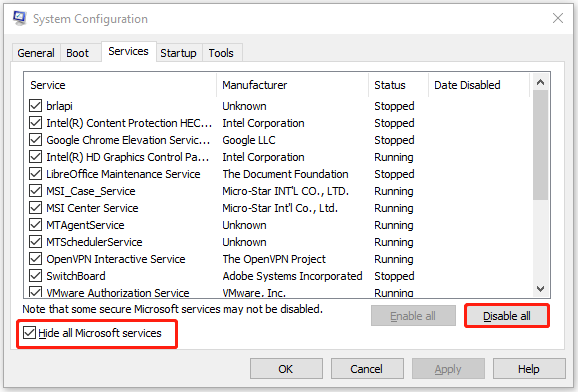The height and width of the screenshot is (392, 578).
Task: Click The OpenVPN Project manufacturer cell
Action: coord(274,259)
